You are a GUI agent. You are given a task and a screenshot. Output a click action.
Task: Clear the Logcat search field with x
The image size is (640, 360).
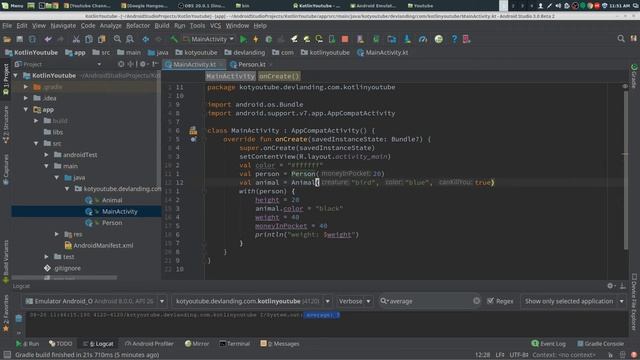click(476, 301)
